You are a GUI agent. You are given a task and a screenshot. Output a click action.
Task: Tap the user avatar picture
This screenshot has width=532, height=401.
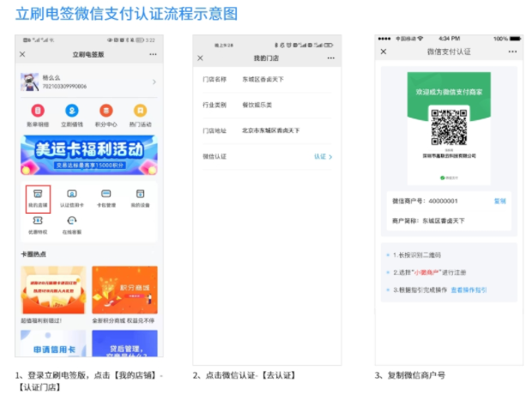click(30, 82)
